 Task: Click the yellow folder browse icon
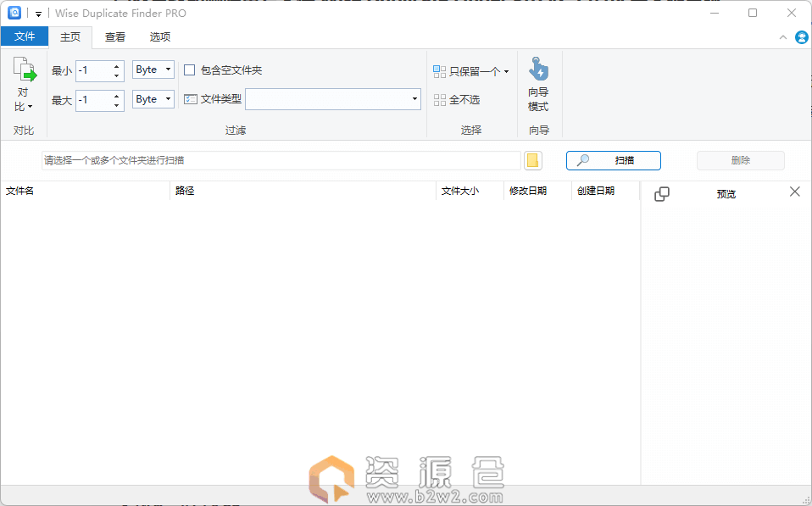pos(532,160)
